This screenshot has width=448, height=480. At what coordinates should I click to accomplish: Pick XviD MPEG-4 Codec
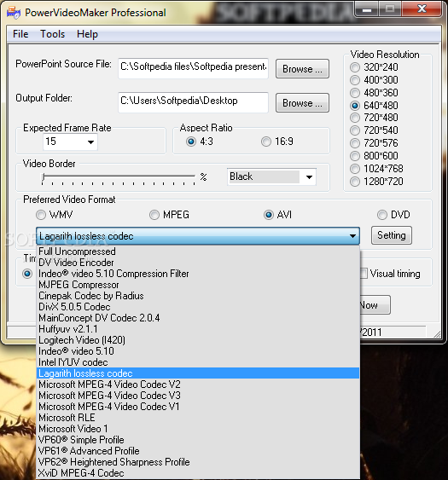198,473
